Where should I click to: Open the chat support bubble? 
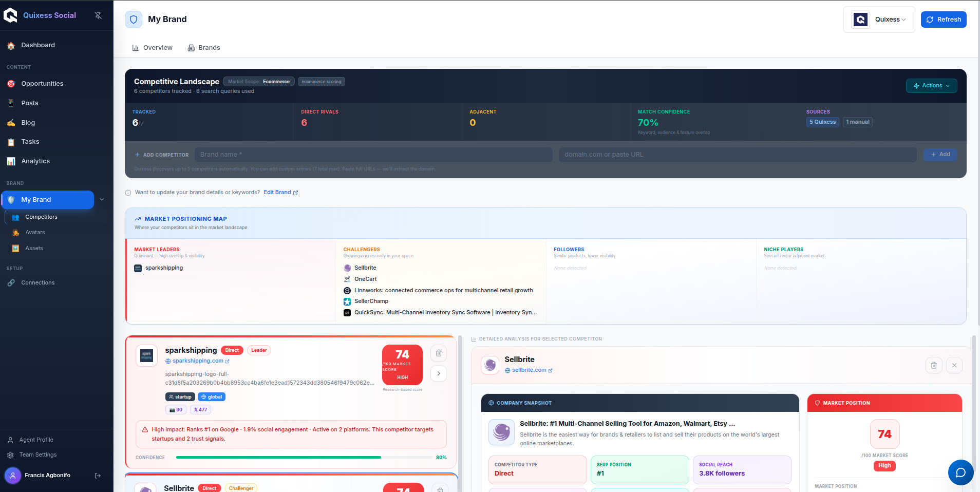[x=960, y=472]
